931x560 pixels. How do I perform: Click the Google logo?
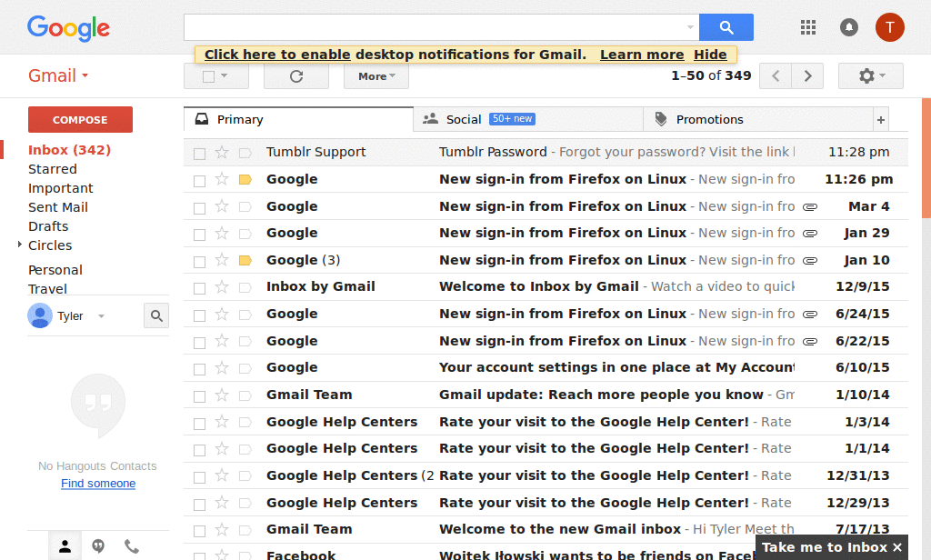68,28
